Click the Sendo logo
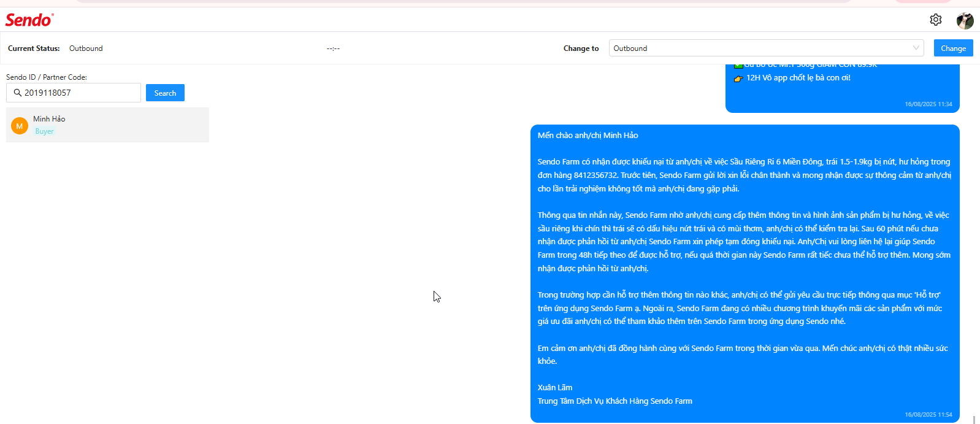Screen dimensions: 980x424 click(29, 20)
